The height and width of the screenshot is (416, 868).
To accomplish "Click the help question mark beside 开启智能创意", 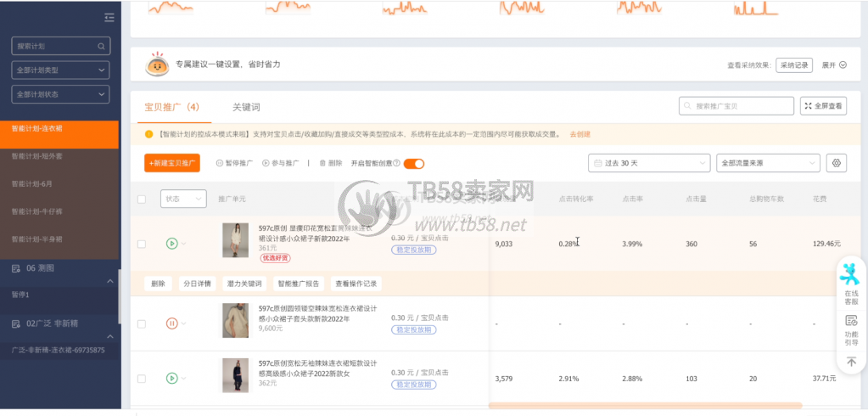I will 396,163.
